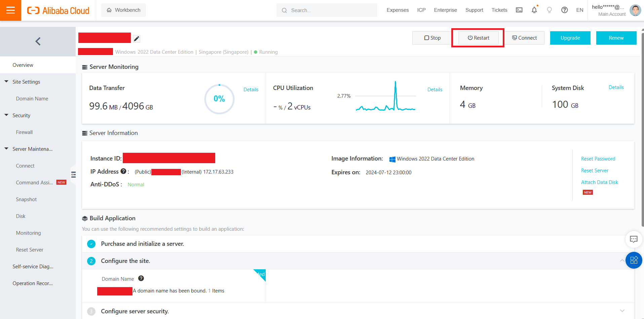View System Disk details
This screenshot has width=644, height=319.
click(x=616, y=87)
